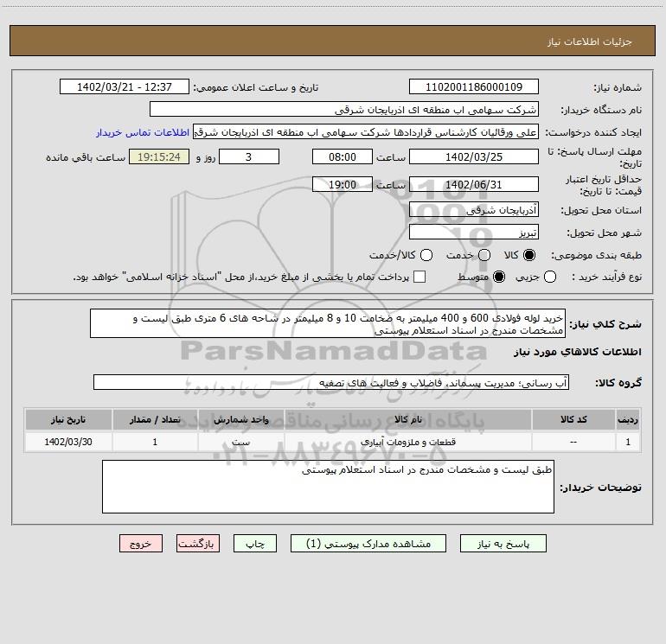Click the شرح کلی نیاز description box
Image resolution: width=666 pixels, height=644 pixels.
(x=328, y=323)
